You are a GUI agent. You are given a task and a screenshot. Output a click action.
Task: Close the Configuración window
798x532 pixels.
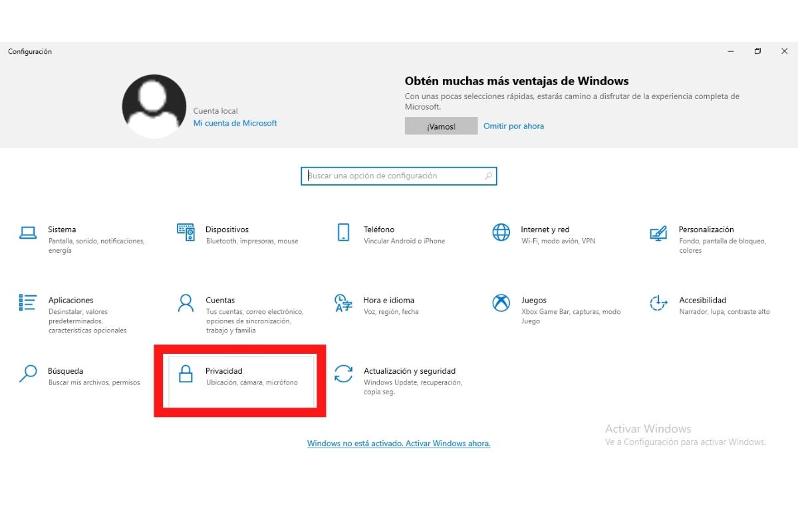click(784, 51)
